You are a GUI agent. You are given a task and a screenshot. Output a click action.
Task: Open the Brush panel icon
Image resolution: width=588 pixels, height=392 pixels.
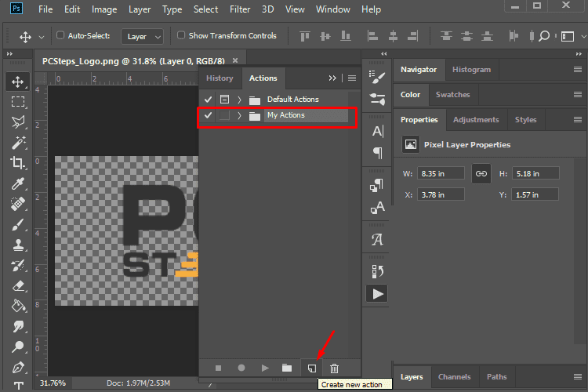tap(377, 77)
